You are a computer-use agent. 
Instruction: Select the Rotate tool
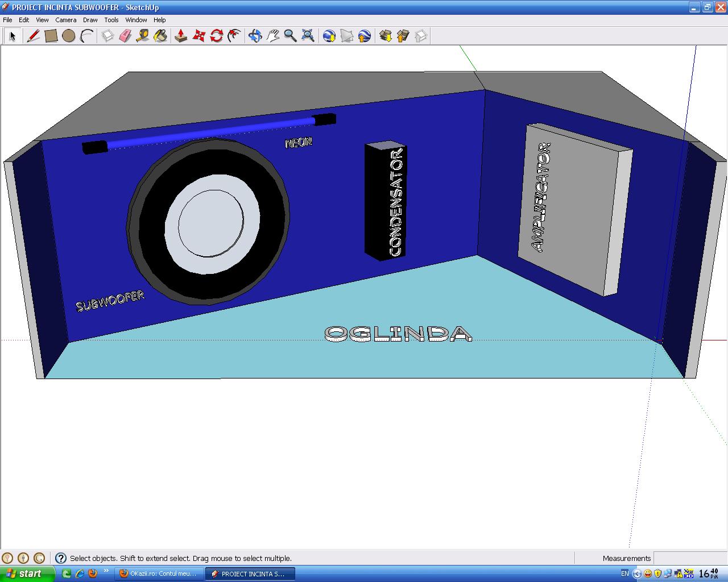pyautogui.click(x=216, y=36)
